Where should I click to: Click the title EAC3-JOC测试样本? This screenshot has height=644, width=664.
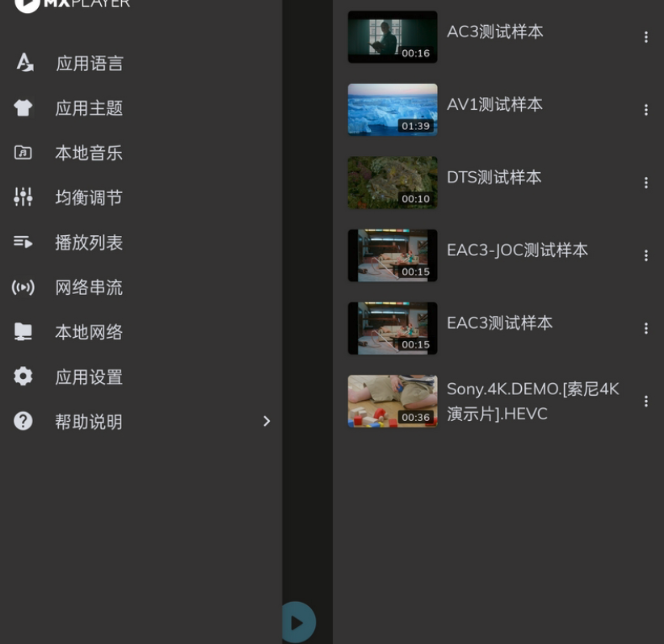(x=518, y=250)
